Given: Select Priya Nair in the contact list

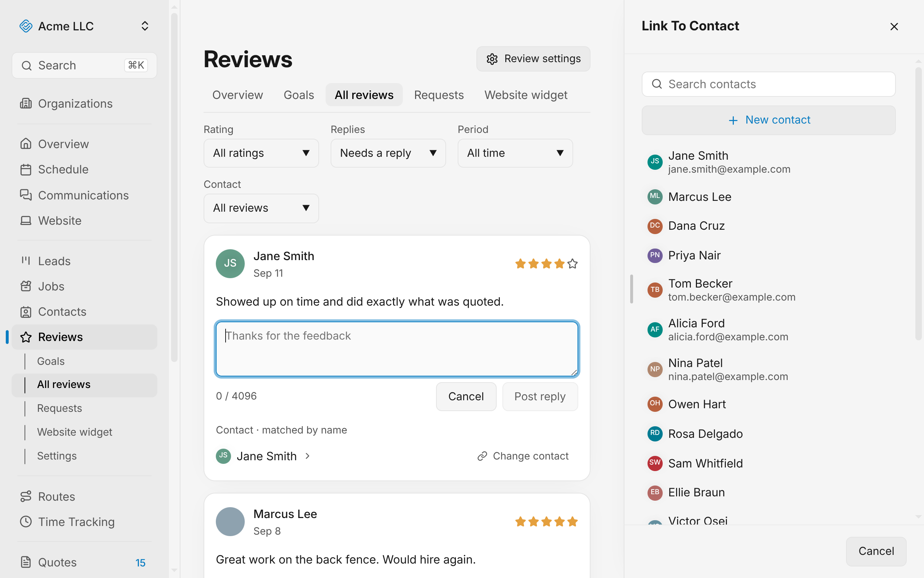Looking at the screenshot, I should click(768, 255).
